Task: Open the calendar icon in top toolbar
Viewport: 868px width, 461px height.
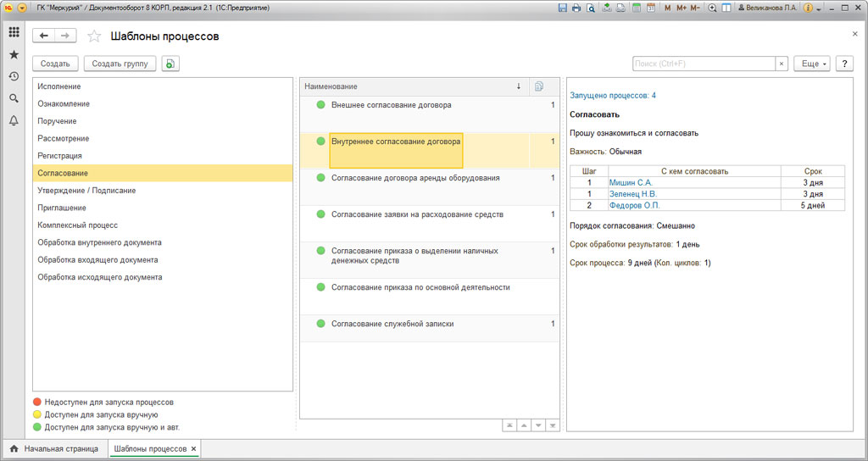Action: (x=651, y=8)
